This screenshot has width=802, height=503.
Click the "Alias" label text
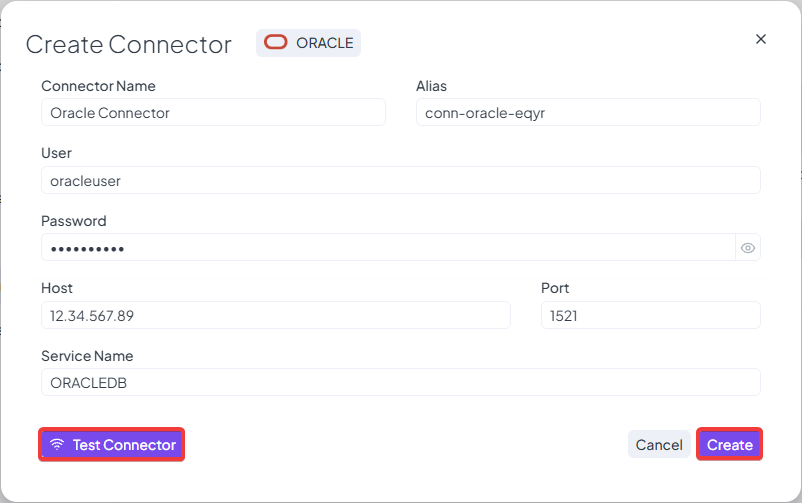(431, 86)
